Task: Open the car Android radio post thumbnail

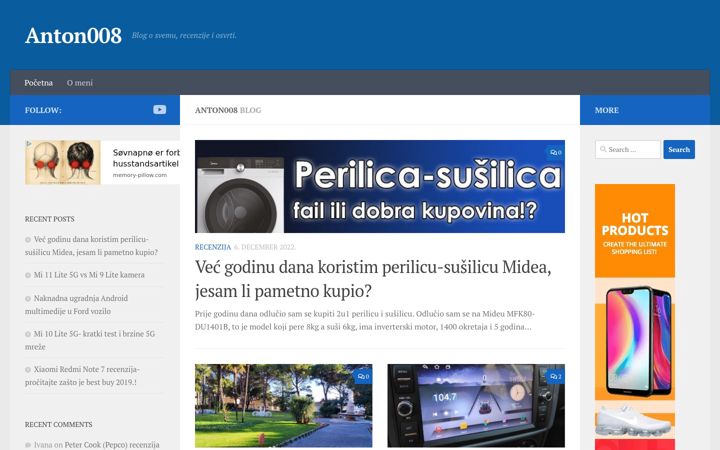Action: click(476, 405)
